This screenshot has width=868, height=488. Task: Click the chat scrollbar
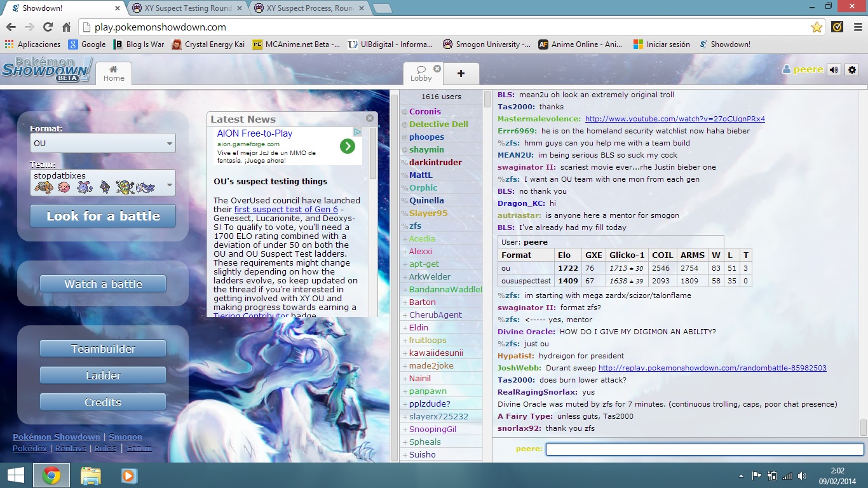[863, 428]
